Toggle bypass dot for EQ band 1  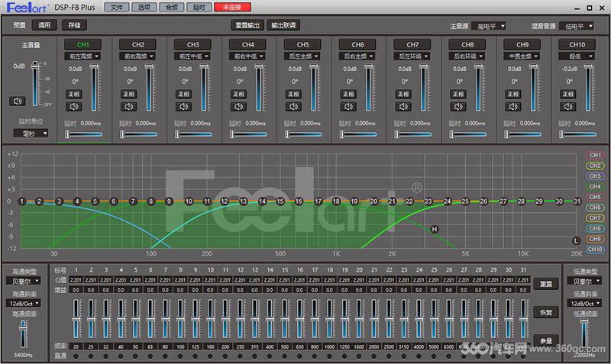(x=76, y=356)
